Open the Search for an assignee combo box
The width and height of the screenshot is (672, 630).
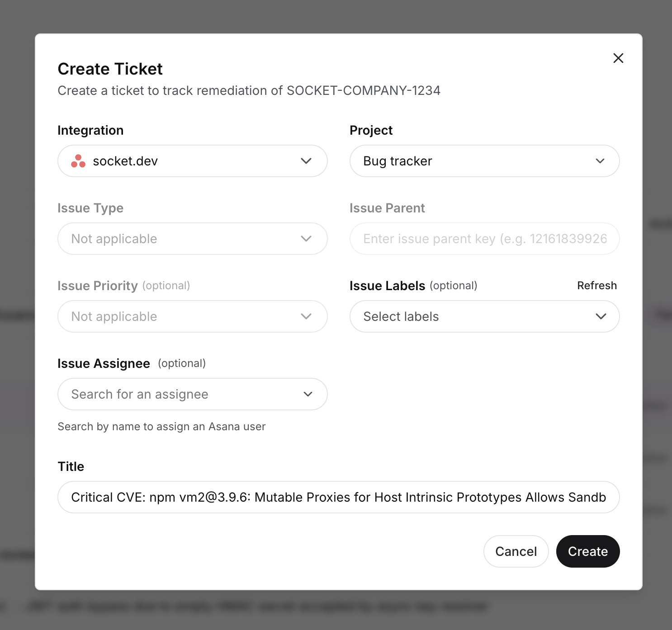click(x=193, y=394)
